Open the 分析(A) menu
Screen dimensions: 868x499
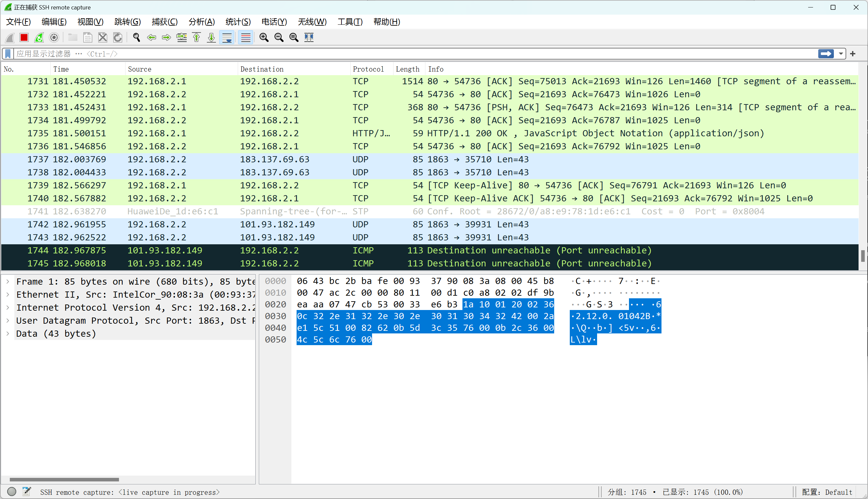(x=201, y=22)
